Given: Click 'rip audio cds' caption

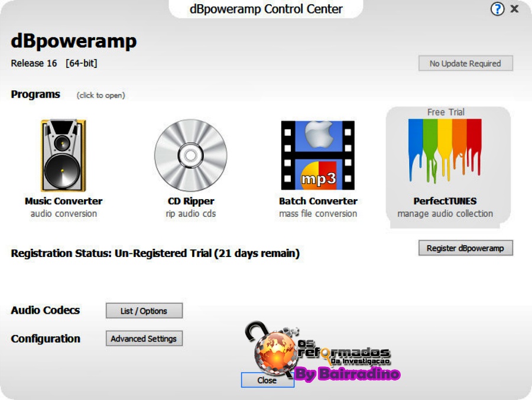Looking at the screenshot, I should (x=191, y=214).
